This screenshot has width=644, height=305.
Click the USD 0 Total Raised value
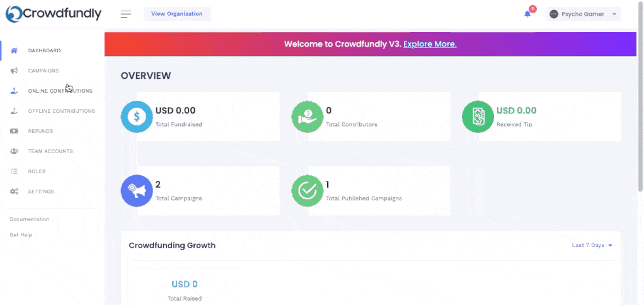click(185, 284)
